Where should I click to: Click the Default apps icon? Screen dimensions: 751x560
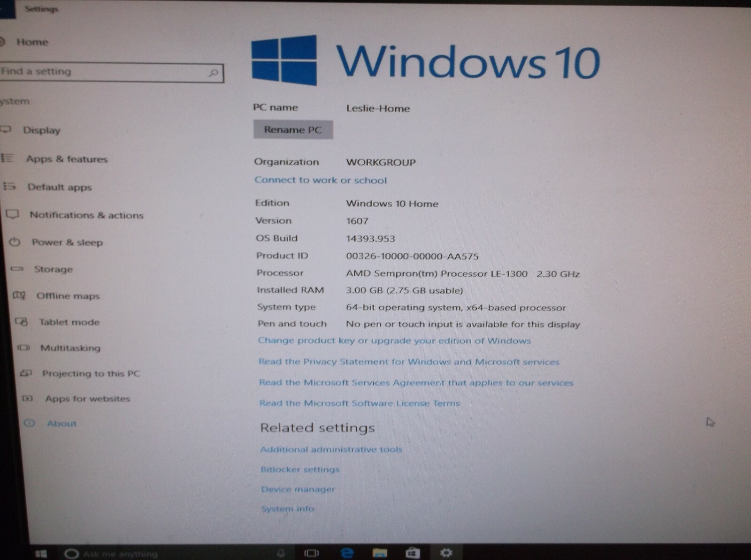click(9, 186)
